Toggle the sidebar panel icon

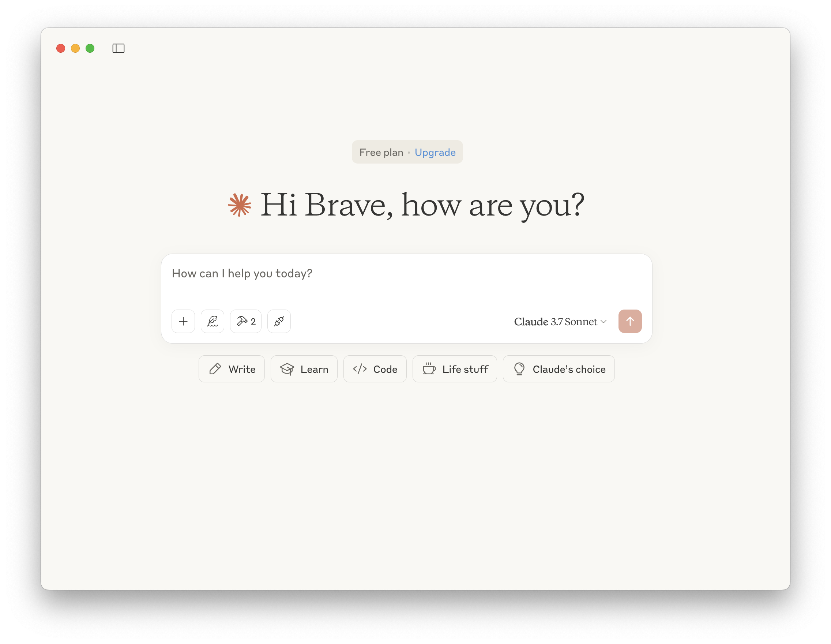point(119,48)
